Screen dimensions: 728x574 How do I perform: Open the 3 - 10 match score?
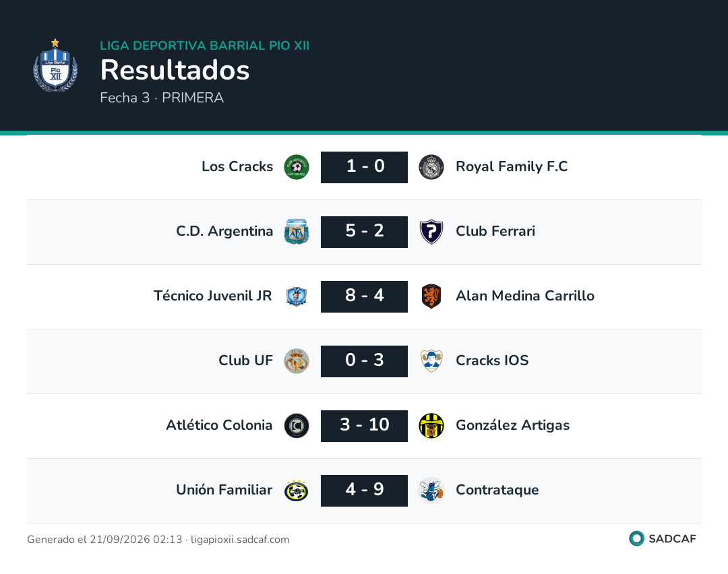point(364,426)
